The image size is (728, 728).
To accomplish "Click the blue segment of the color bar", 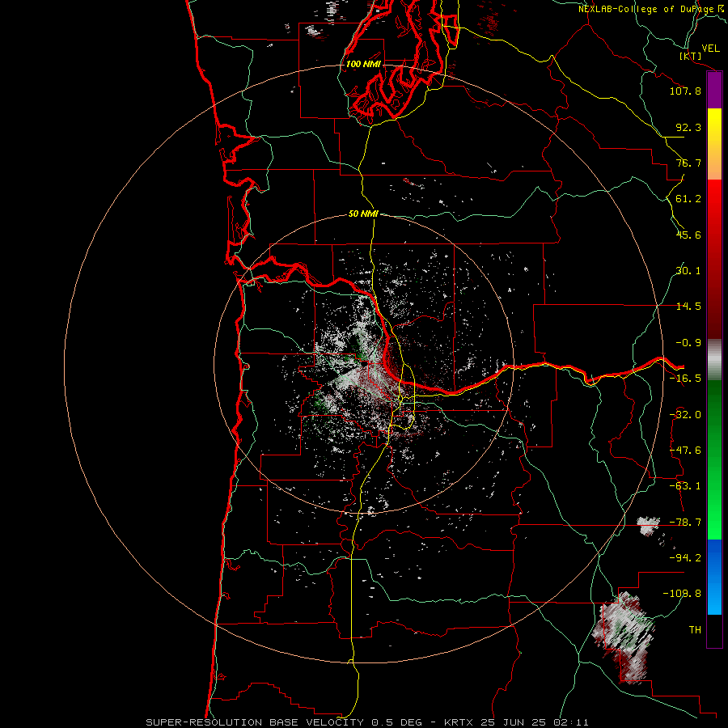I will click(714, 577).
